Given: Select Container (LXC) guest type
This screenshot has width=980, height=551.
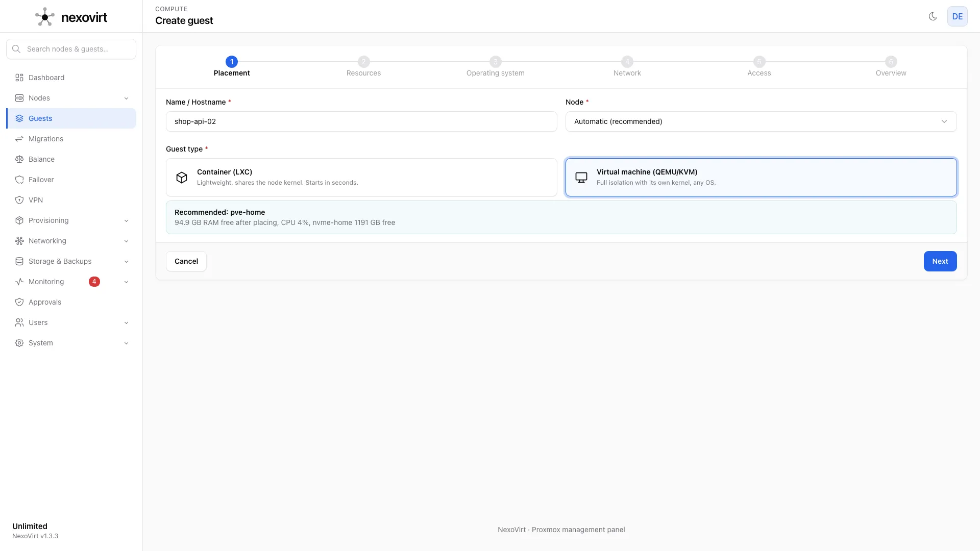Looking at the screenshot, I should coord(361,177).
